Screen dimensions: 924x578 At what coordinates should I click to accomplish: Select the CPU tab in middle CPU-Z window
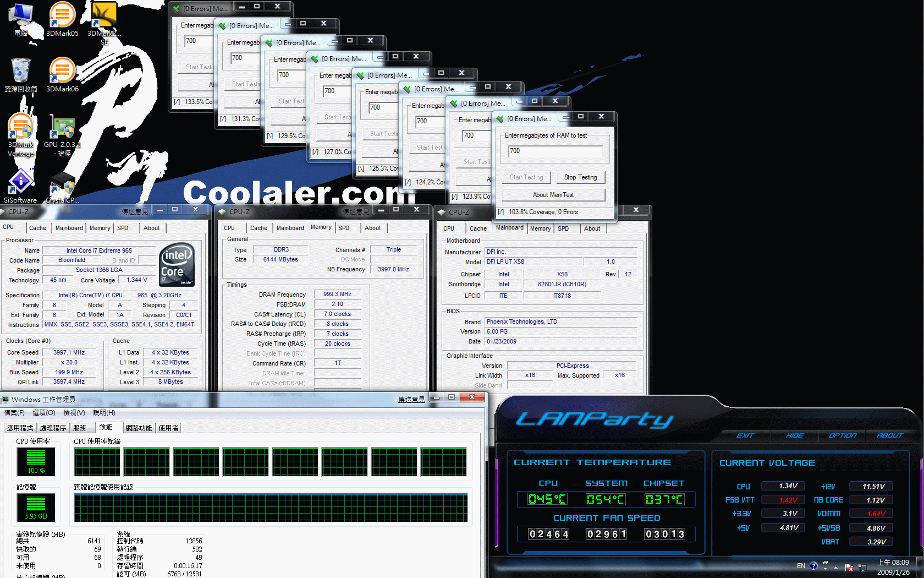229,228
